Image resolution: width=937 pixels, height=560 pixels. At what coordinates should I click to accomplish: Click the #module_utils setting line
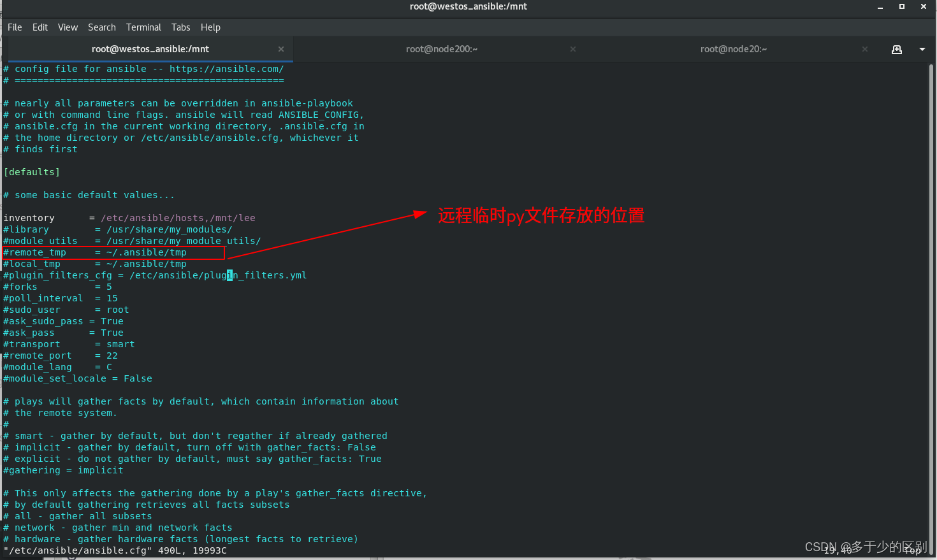pyautogui.click(x=132, y=241)
